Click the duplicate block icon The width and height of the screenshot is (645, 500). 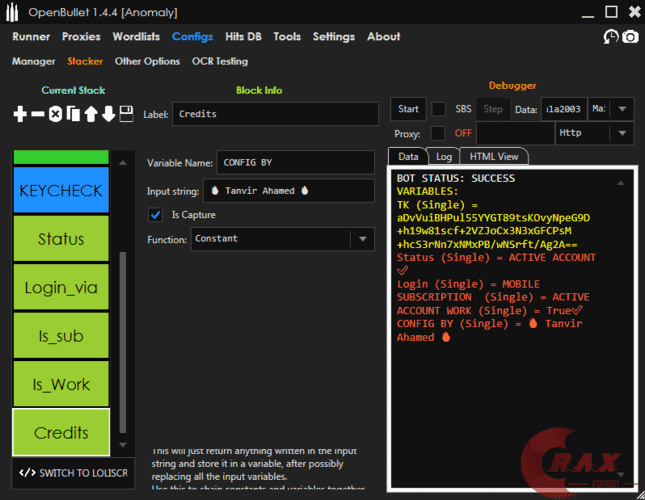pyautogui.click(x=73, y=114)
